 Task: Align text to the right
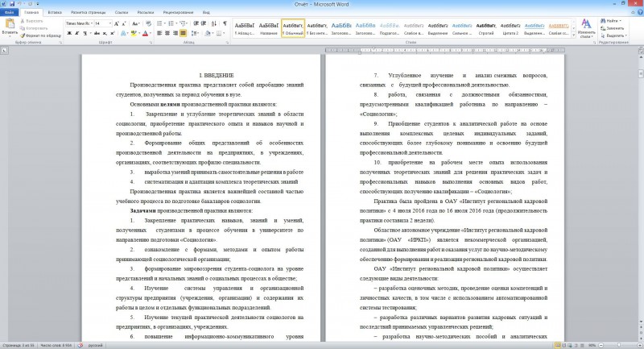click(175, 33)
